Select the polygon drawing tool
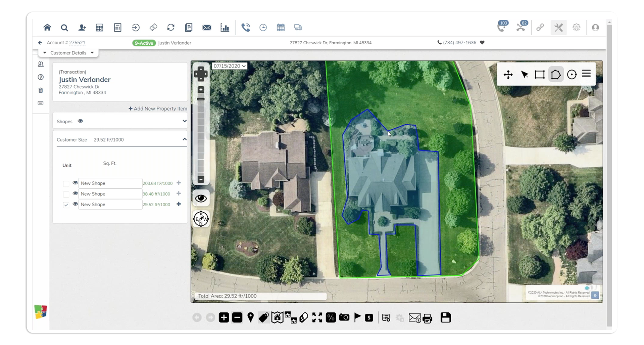 tap(556, 74)
